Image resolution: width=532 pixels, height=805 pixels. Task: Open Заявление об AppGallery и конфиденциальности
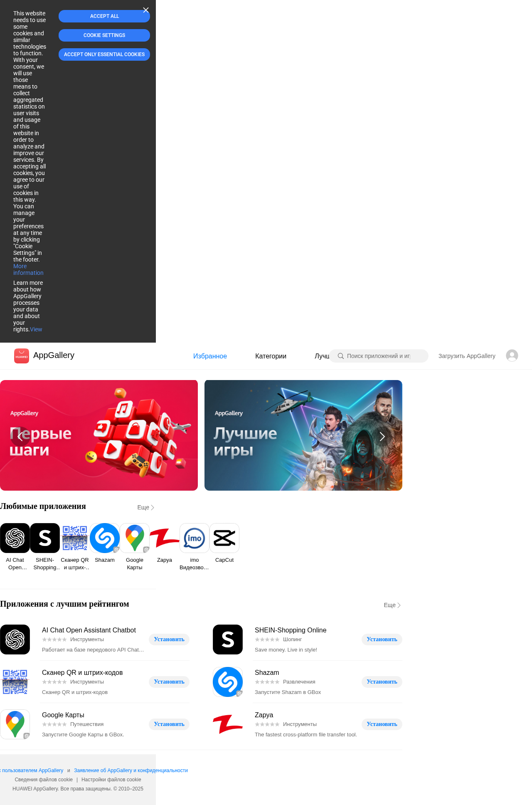(131, 770)
